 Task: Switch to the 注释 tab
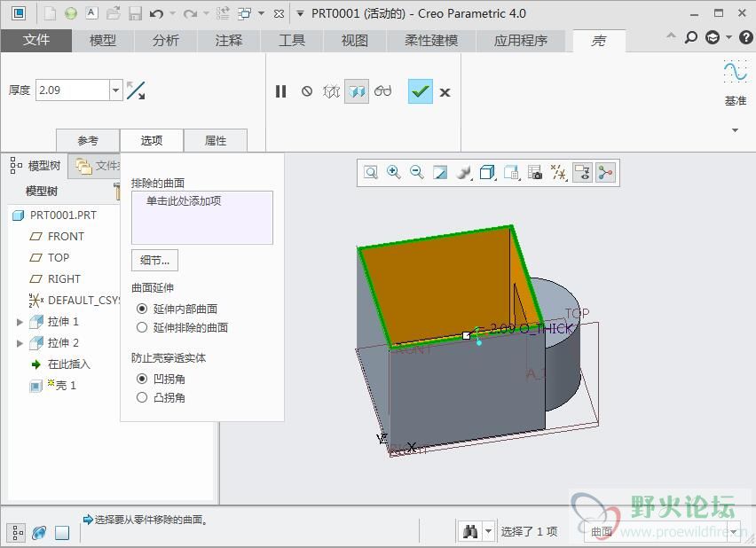point(229,41)
